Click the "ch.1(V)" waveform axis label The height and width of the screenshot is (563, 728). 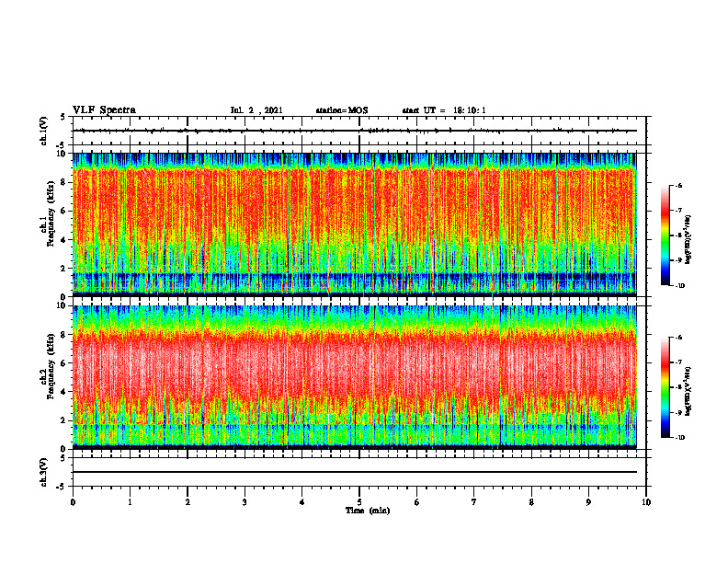click(x=44, y=131)
